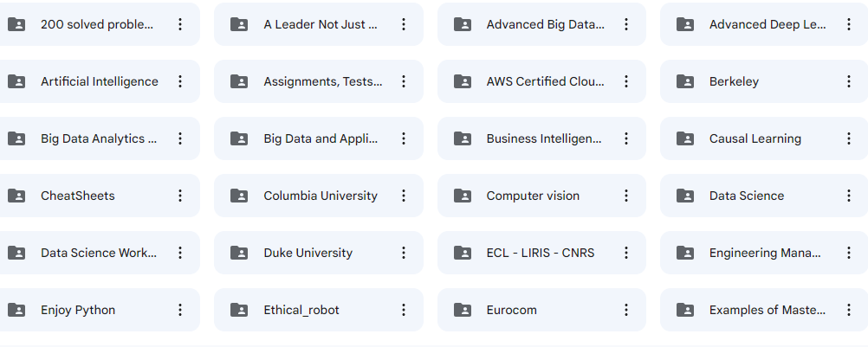Viewport: 868px width, 347px height.
Task: Click folder icon next to Ethical_robot
Action: (x=239, y=310)
